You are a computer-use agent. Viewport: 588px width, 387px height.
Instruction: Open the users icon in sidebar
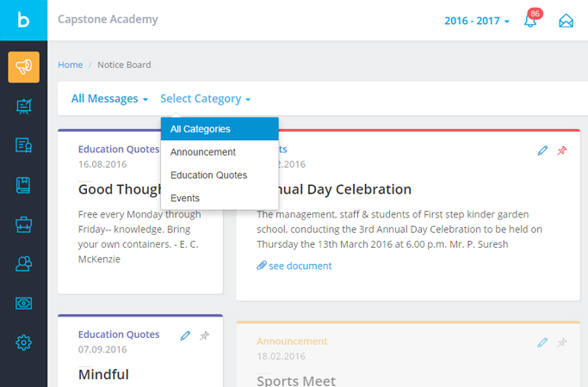pos(23,264)
